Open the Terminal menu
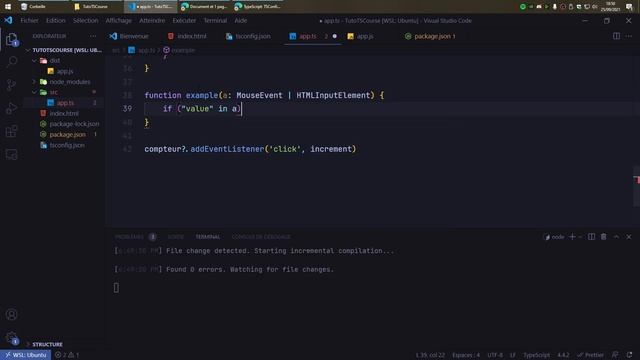 (x=215, y=20)
